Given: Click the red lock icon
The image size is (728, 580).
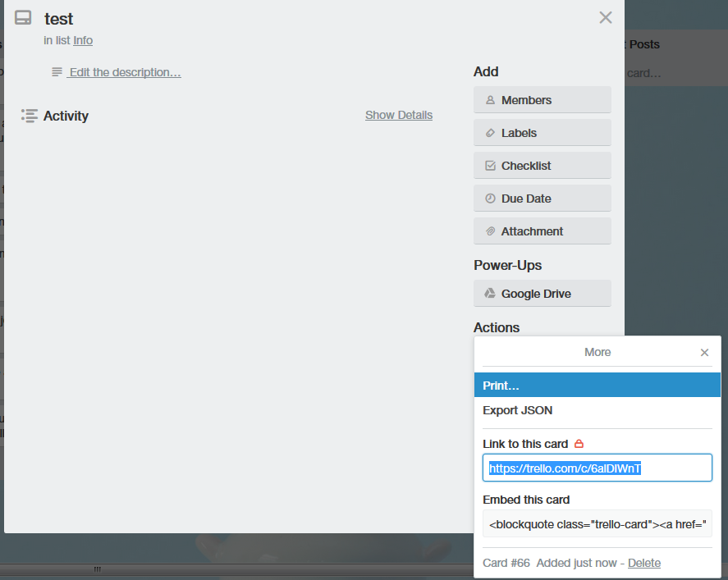Looking at the screenshot, I should click(x=579, y=444).
